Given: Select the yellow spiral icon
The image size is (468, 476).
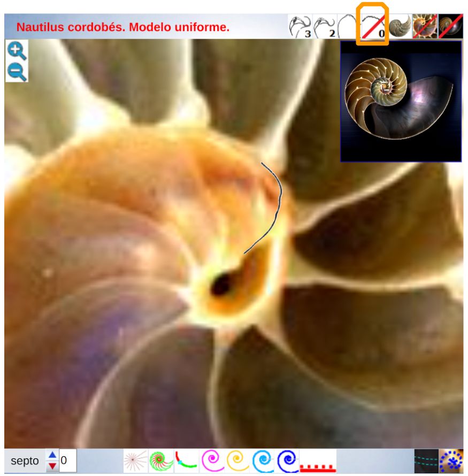Looking at the screenshot, I should (237, 460).
